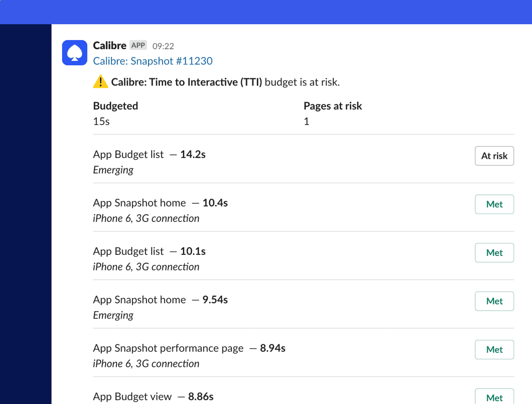Viewport: 532px width, 404px height.
Task: Click the Met status for App Snapshot home 10.4s
Action: [494, 204]
